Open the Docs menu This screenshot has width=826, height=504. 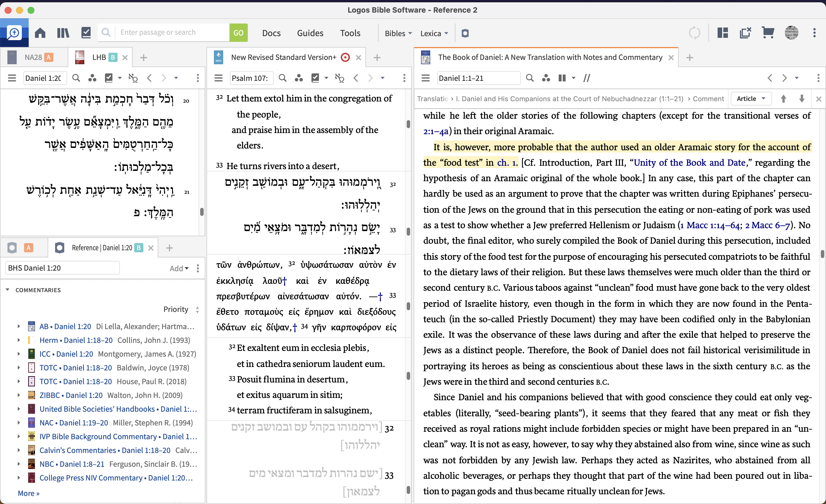pyautogui.click(x=271, y=33)
